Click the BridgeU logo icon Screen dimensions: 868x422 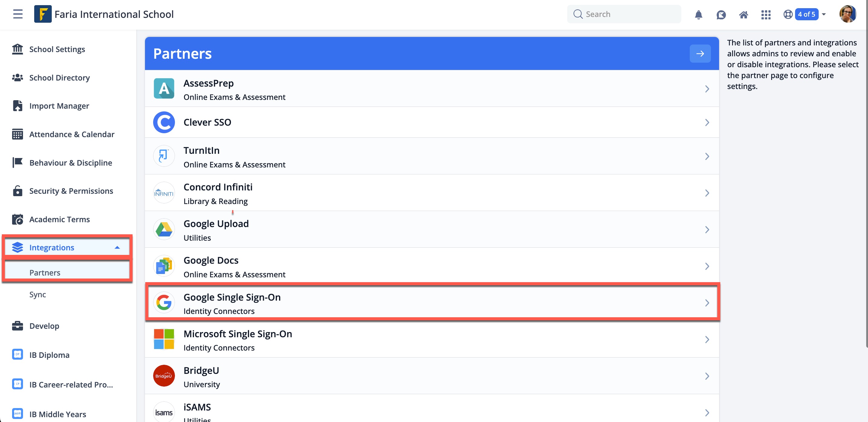164,376
